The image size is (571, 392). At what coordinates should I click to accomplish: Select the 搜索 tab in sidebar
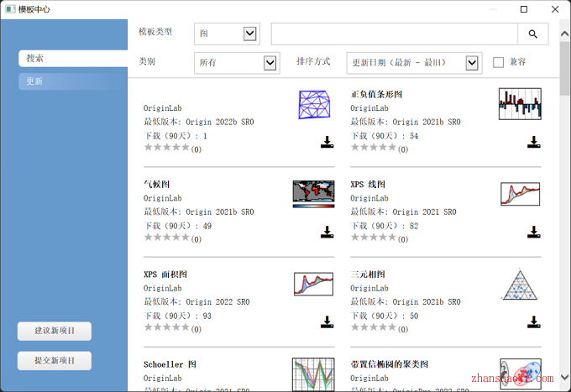[73, 58]
